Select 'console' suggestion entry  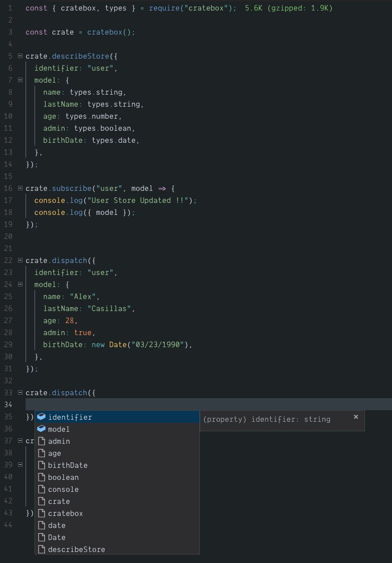tap(117, 489)
